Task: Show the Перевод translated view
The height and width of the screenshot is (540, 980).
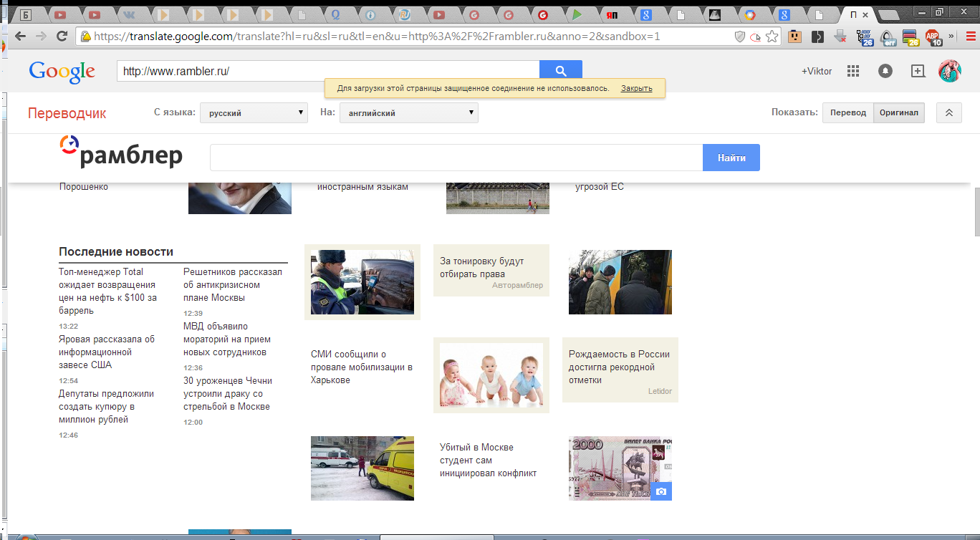Action: pos(848,113)
